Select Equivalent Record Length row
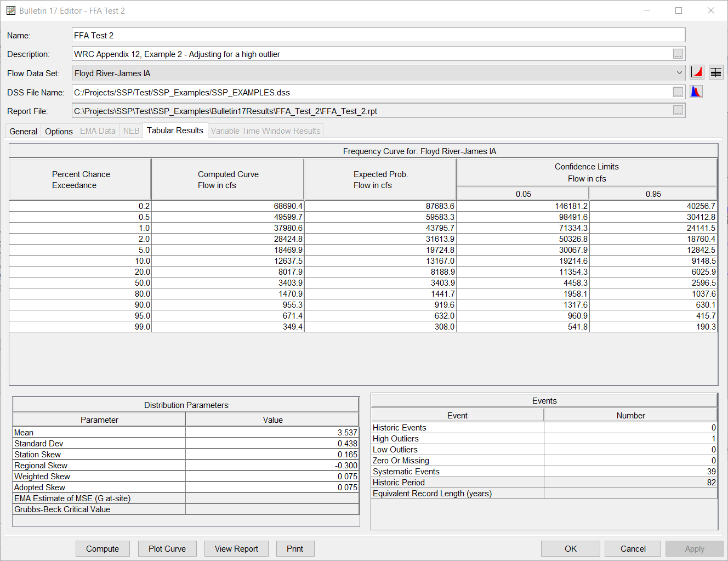Screen dimensions: 728x561 544,494
